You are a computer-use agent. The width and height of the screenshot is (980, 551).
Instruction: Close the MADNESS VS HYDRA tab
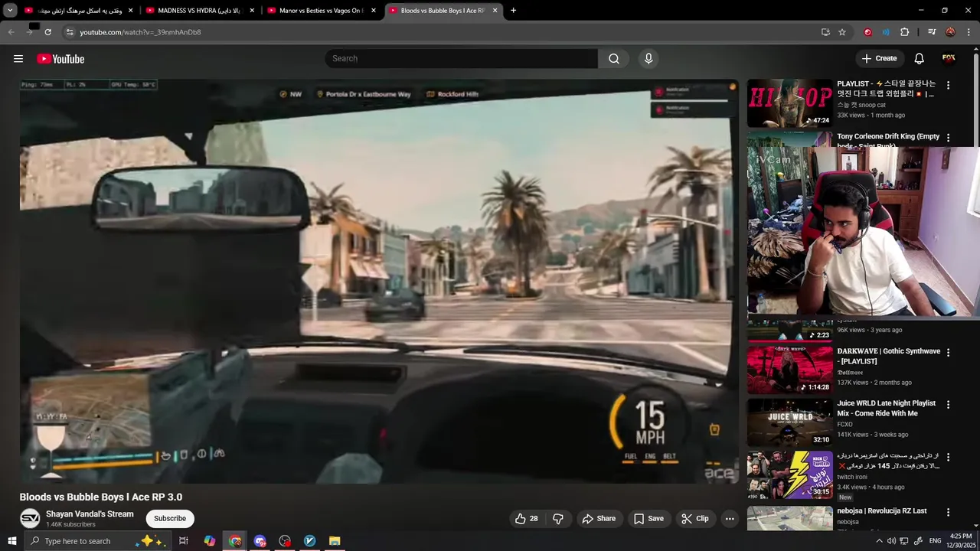tap(252, 11)
